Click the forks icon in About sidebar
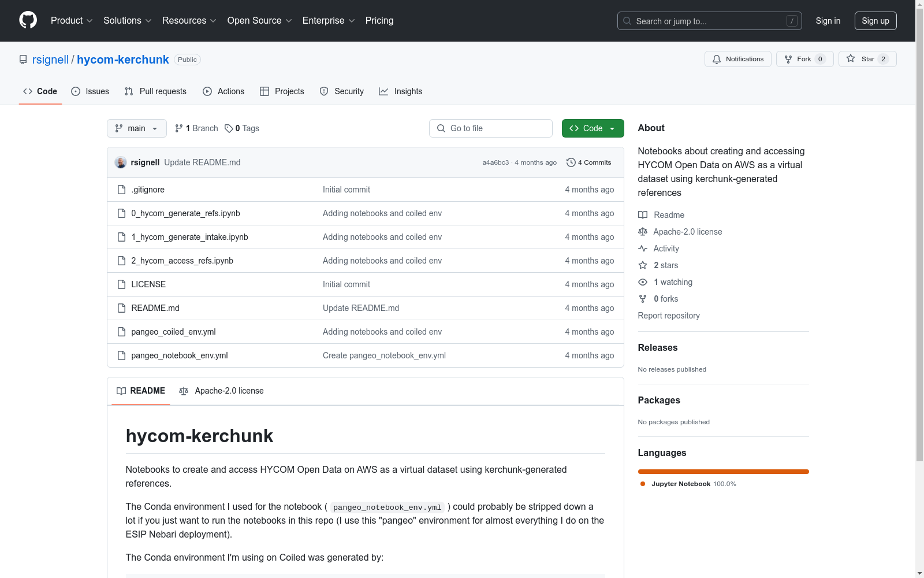This screenshot has height=578, width=924. click(643, 299)
